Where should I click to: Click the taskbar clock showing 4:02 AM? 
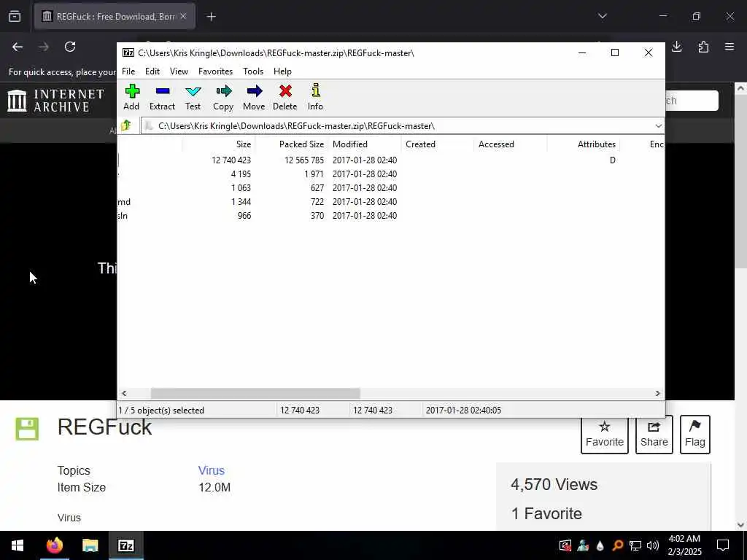pos(684,545)
